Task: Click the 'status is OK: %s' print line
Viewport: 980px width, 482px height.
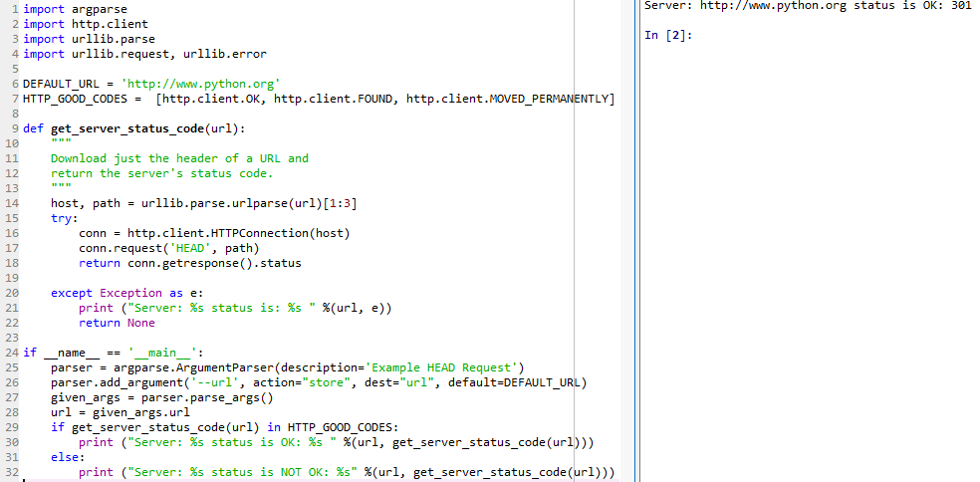Action: (x=337, y=442)
